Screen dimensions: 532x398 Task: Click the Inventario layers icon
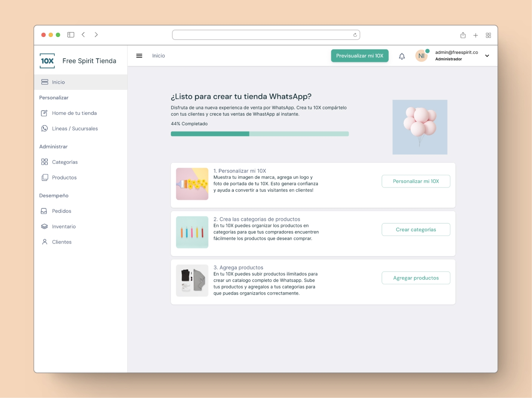click(x=44, y=226)
